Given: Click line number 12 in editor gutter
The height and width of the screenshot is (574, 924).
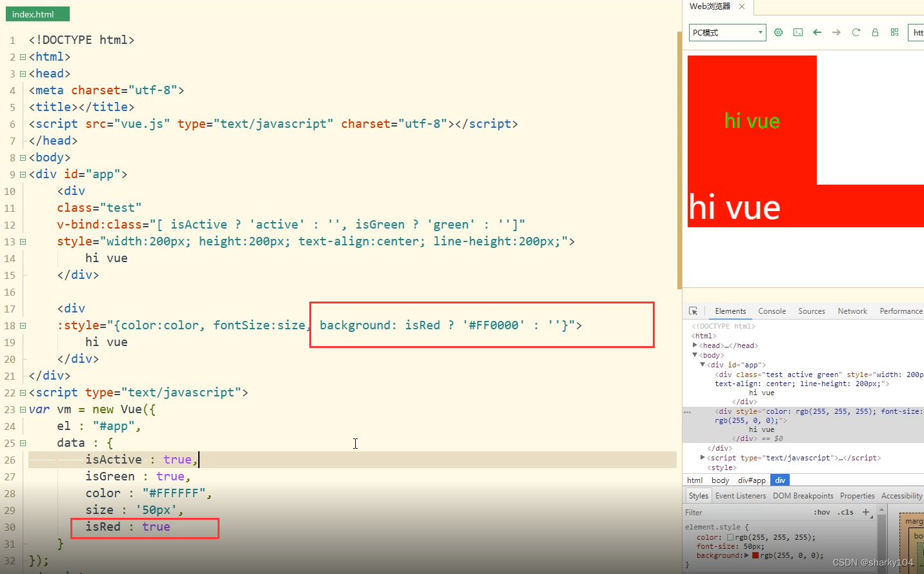Looking at the screenshot, I should 10,225.
